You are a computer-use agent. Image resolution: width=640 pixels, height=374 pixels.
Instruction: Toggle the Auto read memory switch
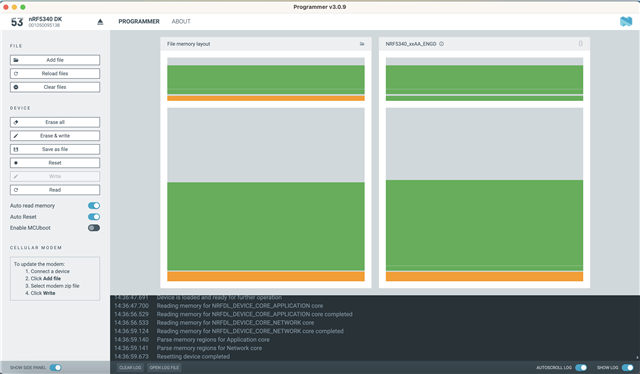94,205
